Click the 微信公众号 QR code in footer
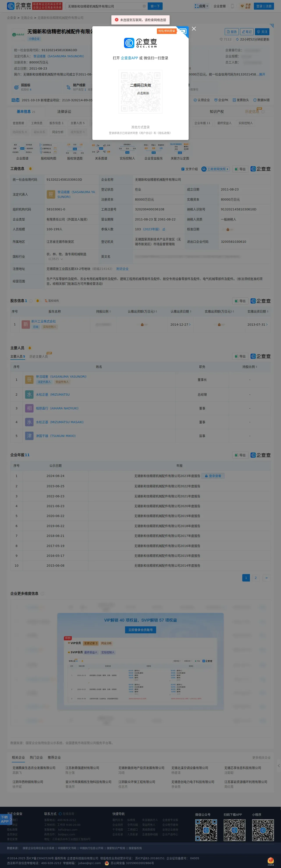The width and height of the screenshot is (281, 868). [206, 830]
